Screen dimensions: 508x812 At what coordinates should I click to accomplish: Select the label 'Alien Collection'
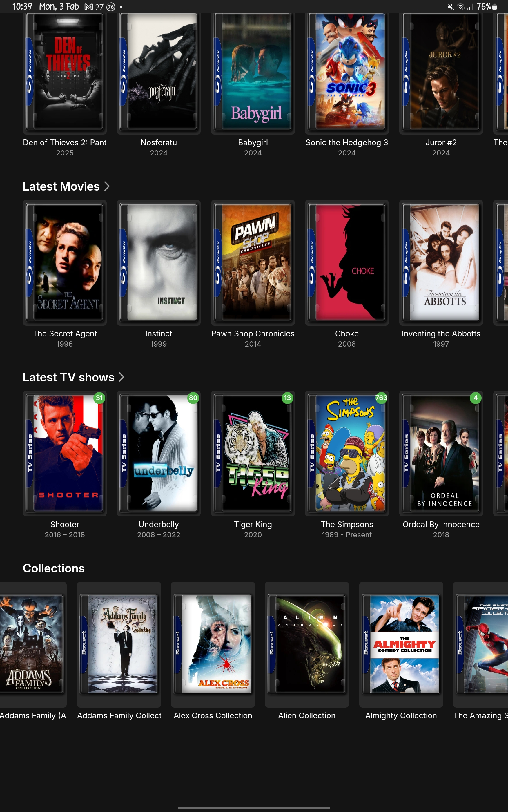tap(307, 716)
